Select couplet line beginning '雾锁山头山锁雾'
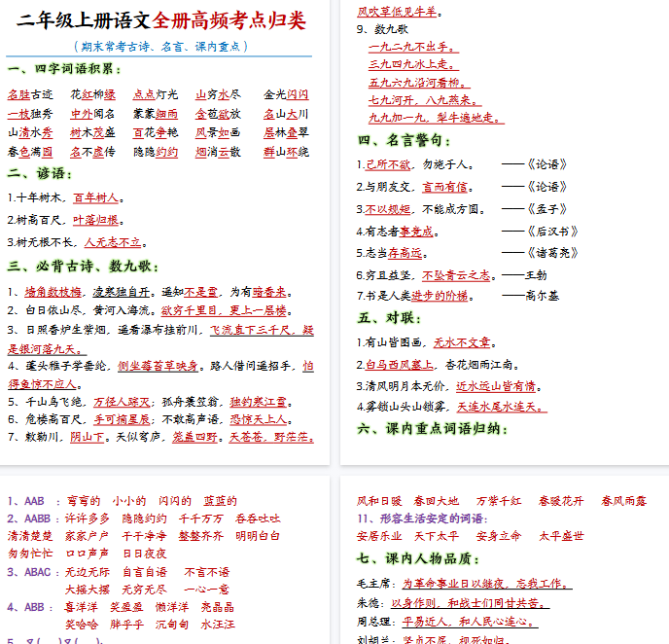Image resolution: width=669 pixels, height=644 pixels. tap(452, 407)
